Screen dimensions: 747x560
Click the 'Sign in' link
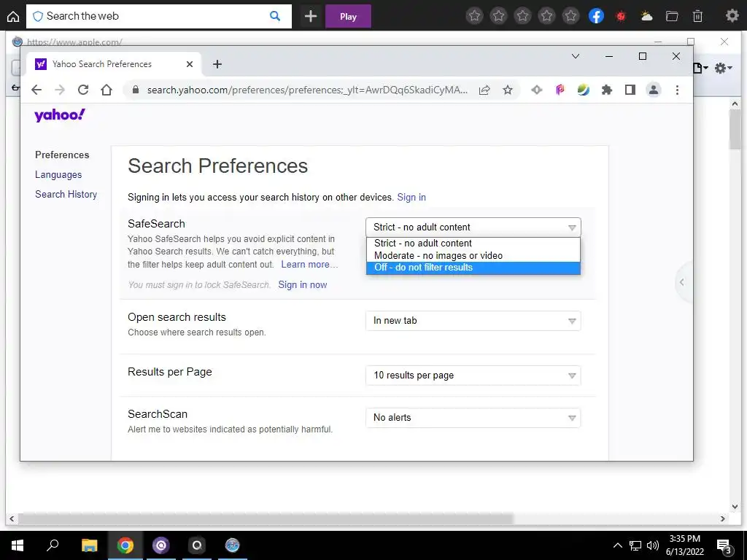coord(411,197)
